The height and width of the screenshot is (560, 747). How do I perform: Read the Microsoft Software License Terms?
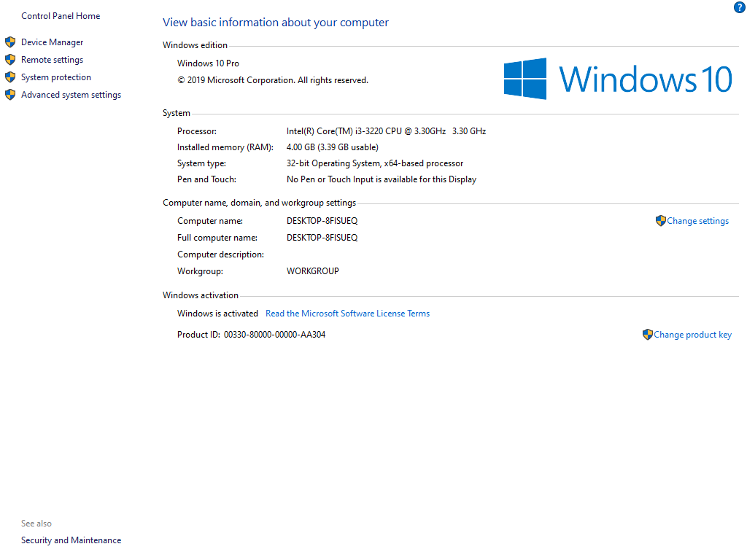tap(347, 314)
